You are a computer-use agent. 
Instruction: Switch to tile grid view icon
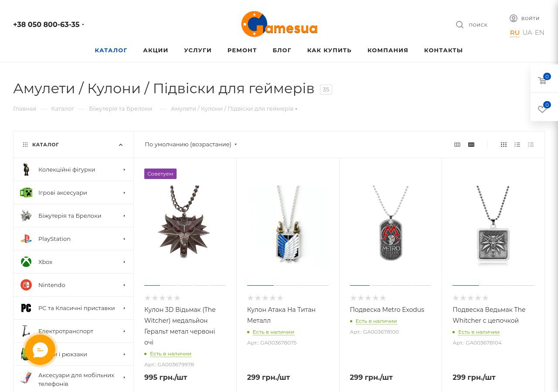pyautogui.click(x=504, y=145)
